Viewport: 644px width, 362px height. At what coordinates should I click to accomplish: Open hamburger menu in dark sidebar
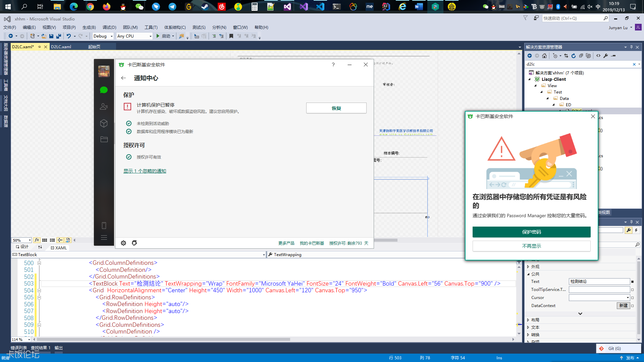point(104,237)
